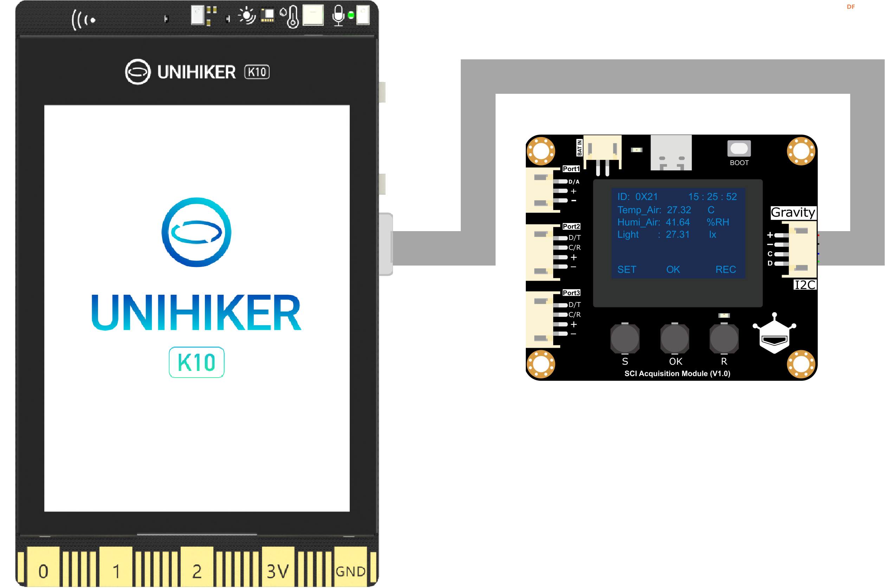
Task: Click the white K10 badge in the header
Action: coord(257,72)
